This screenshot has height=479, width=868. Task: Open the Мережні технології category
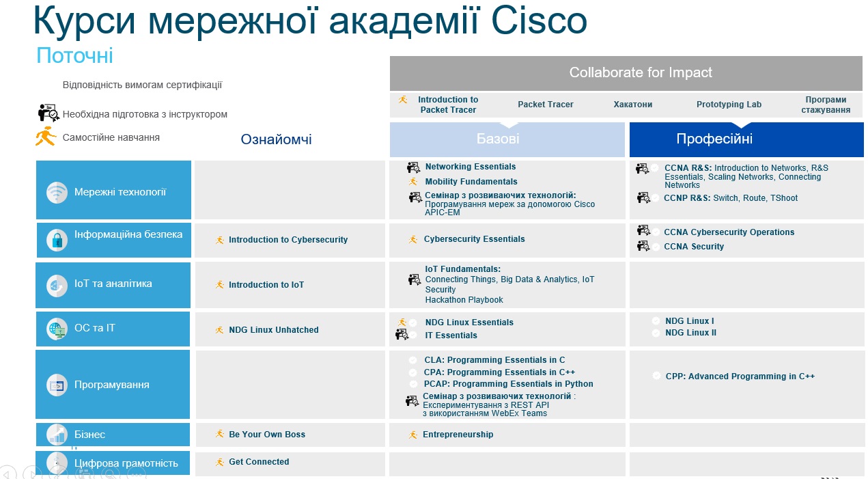(x=113, y=190)
